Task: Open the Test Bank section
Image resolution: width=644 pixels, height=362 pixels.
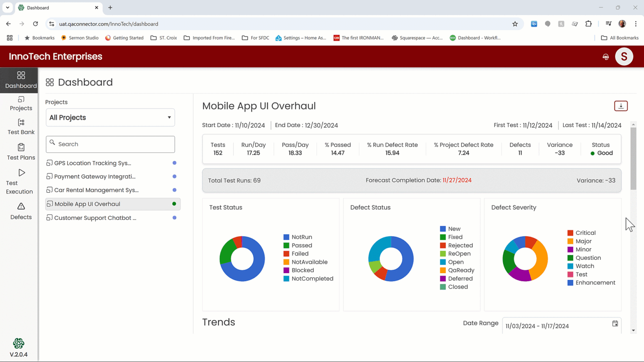Action: pyautogui.click(x=21, y=127)
